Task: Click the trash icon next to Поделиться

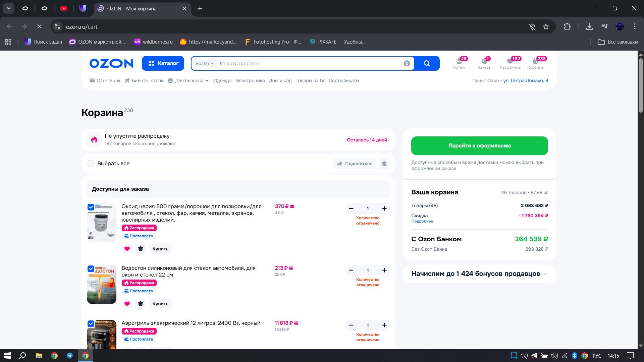Action: pos(384,164)
